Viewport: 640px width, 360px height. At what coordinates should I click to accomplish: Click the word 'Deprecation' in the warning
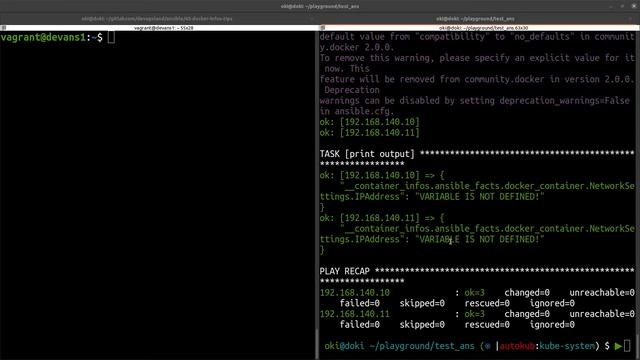(x=352, y=90)
